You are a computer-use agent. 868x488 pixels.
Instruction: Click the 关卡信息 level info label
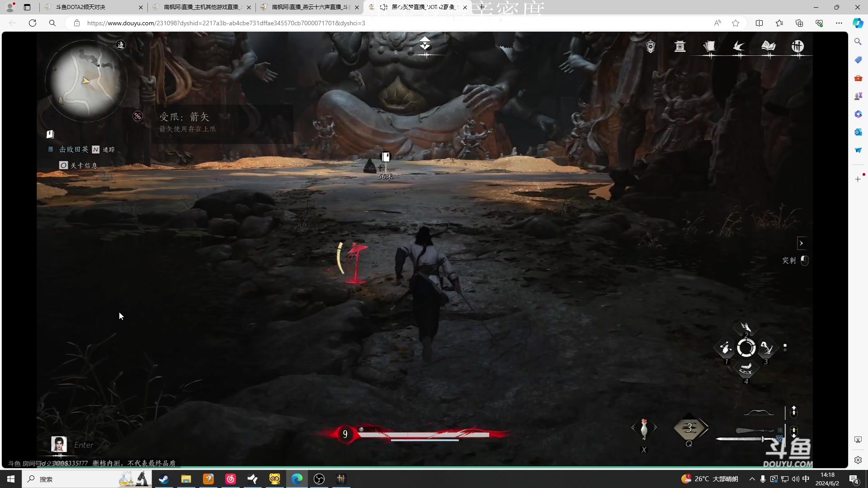point(84,165)
